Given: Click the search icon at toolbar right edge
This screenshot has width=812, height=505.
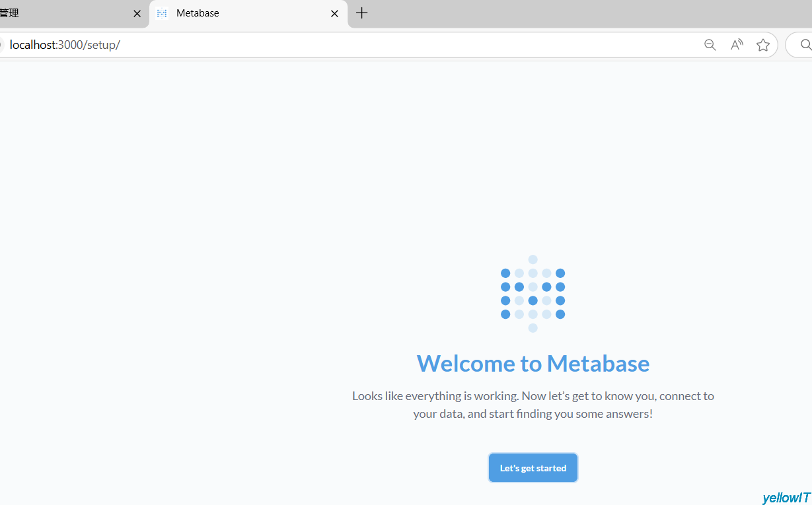Looking at the screenshot, I should tap(805, 45).
